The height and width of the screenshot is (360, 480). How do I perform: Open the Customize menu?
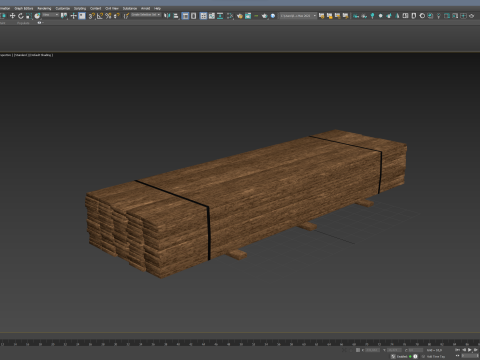click(63, 8)
